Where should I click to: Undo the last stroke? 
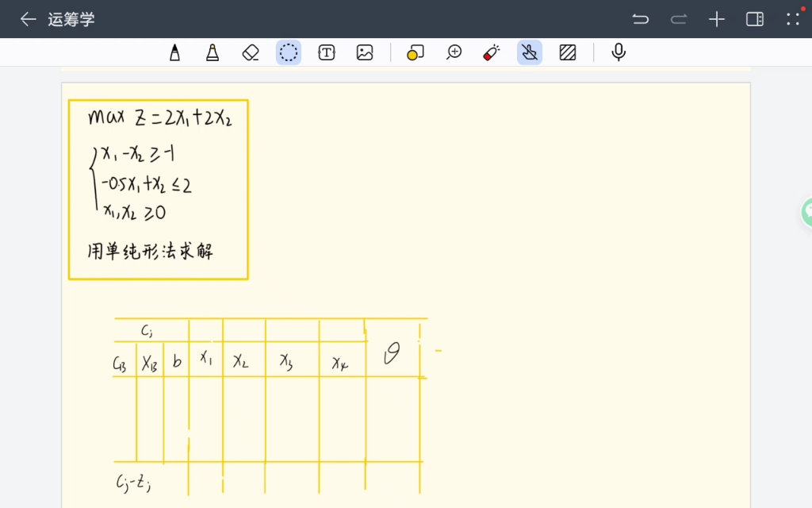(640, 18)
